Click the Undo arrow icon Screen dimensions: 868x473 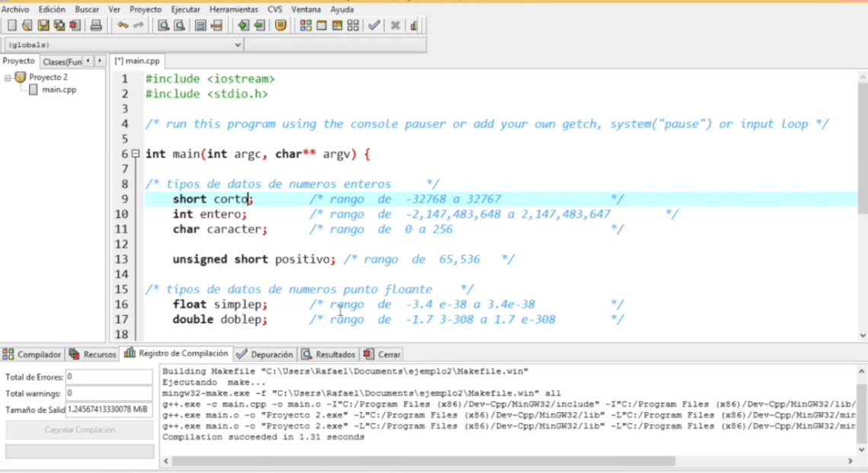[x=124, y=25]
